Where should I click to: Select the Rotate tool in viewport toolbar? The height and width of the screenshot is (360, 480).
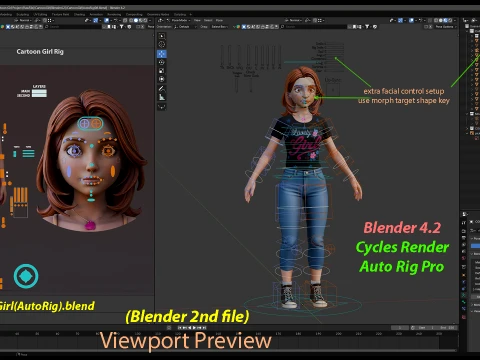point(162,62)
